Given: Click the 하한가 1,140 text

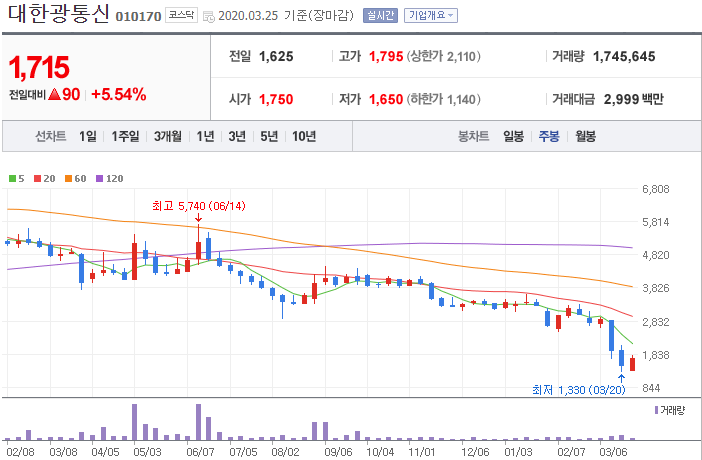Looking at the screenshot, I should (x=443, y=99).
